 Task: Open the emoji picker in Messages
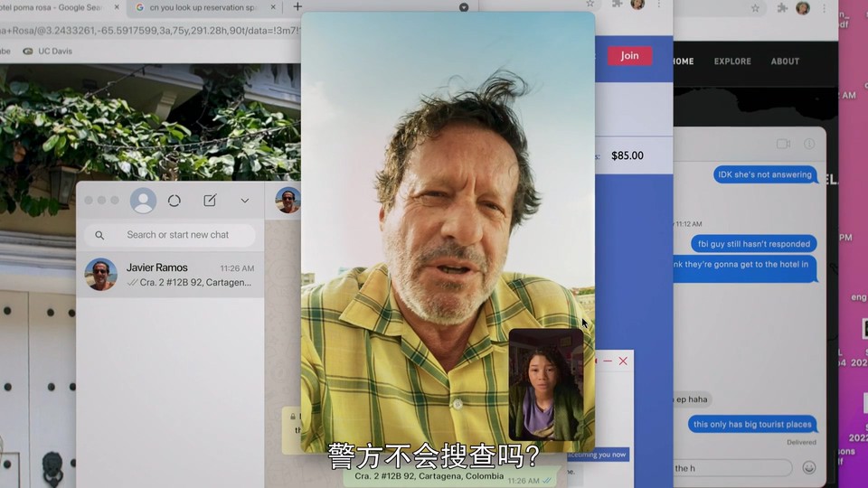click(x=808, y=467)
